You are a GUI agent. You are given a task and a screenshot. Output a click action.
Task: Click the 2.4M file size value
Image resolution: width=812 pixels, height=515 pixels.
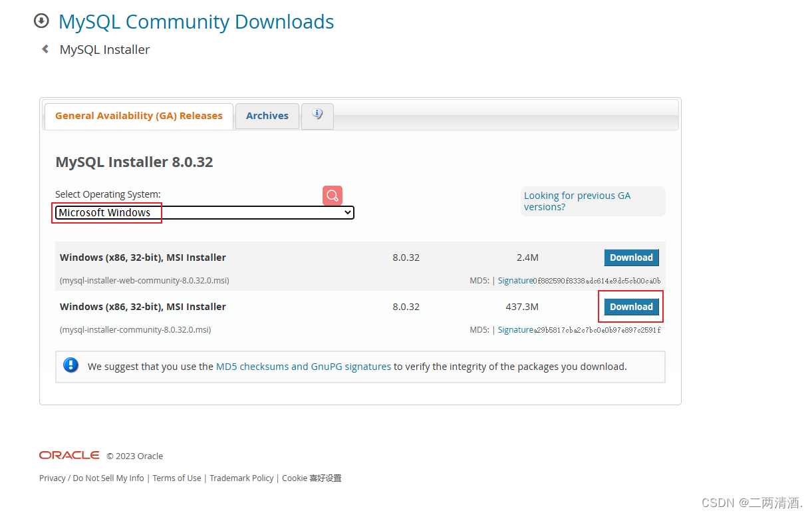[527, 257]
